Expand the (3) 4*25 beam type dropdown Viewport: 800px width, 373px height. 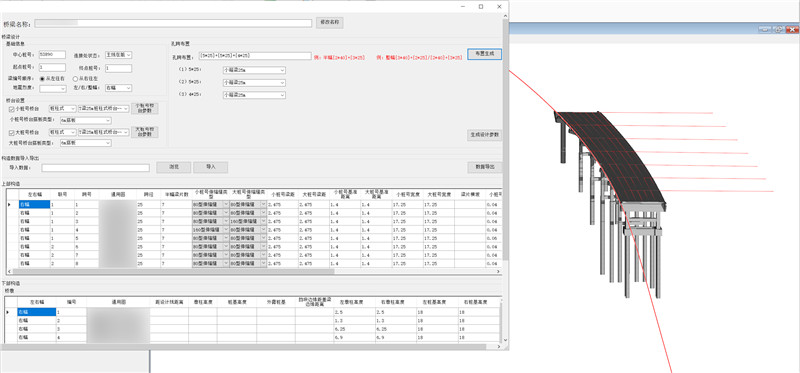coord(254,95)
